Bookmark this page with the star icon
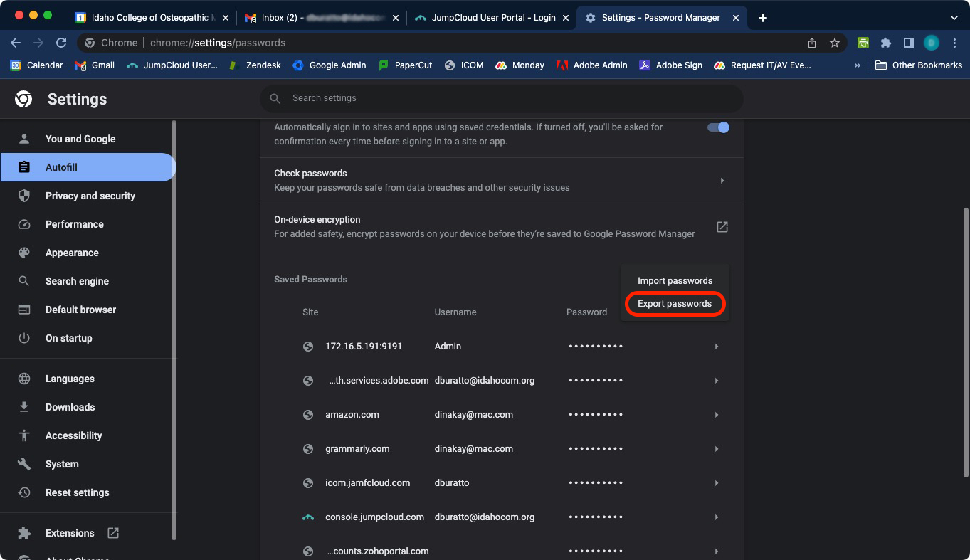Screen dimensions: 970x560 (x=834, y=43)
